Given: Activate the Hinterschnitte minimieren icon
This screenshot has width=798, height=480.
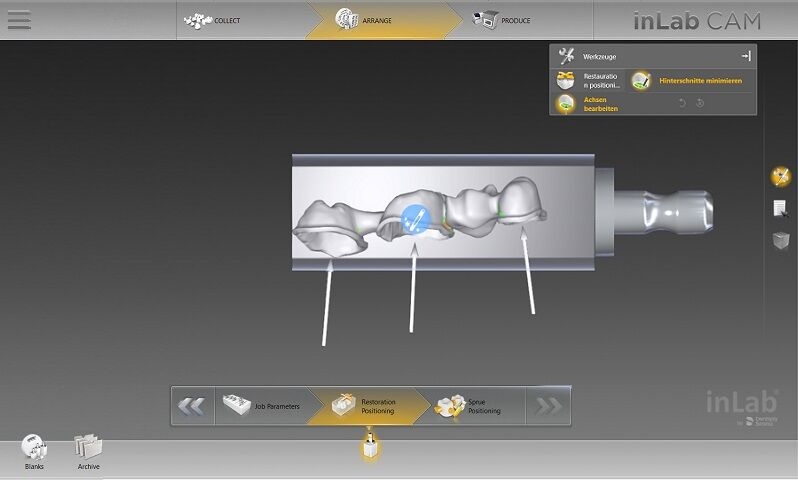Looking at the screenshot, I should click(x=641, y=80).
